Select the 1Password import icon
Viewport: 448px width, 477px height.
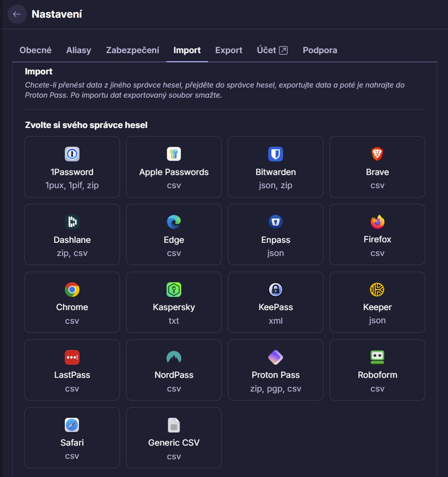click(x=72, y=154)
